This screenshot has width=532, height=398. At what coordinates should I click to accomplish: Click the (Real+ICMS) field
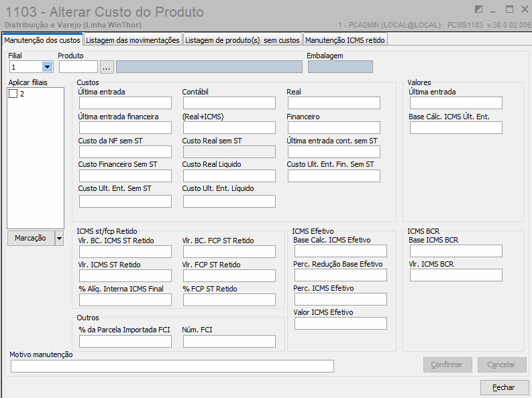click(229, 128)
